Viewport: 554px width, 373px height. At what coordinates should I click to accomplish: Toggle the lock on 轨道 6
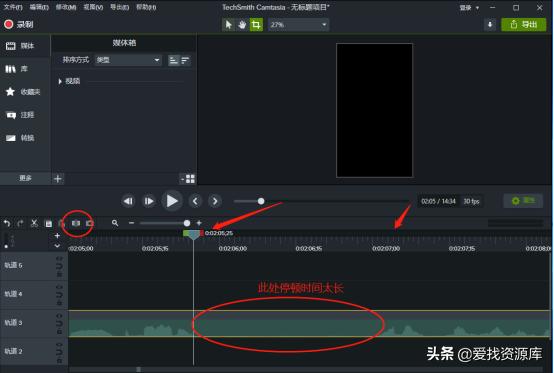coord(59,274)
